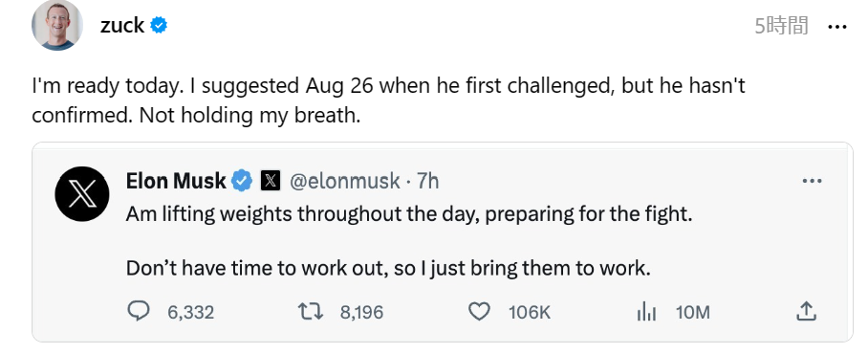The width and height of the screenshot is (868, 354).
Task: Click Elon Musk's verified checkmark badge
Action: point(242,181)
